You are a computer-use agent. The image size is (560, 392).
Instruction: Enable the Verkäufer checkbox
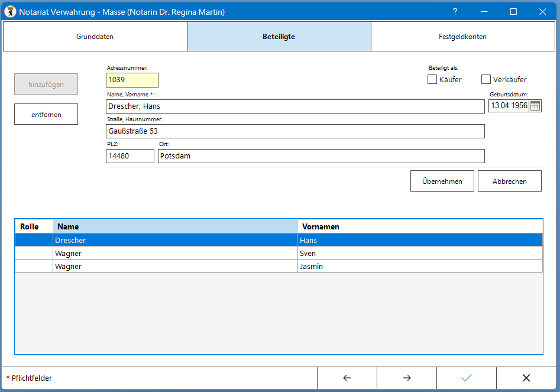click(x=486, y=79)
